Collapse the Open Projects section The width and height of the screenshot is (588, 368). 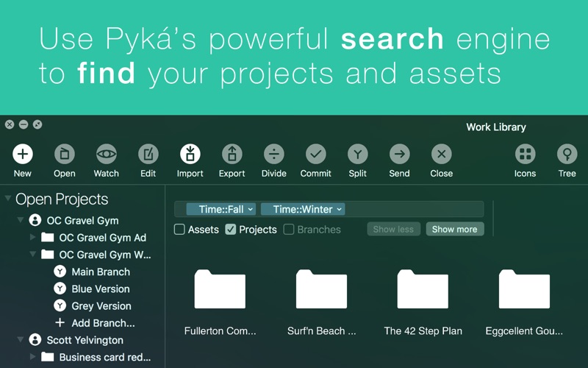pos(8,198)
